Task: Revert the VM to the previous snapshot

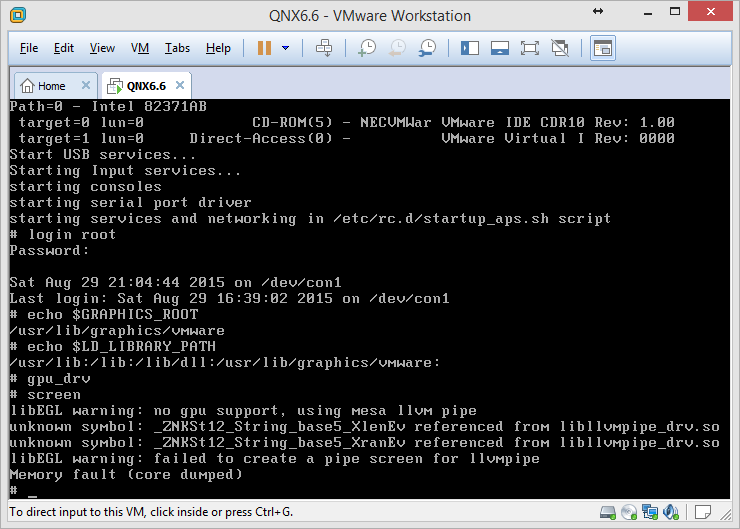Action: coord(397,47)
